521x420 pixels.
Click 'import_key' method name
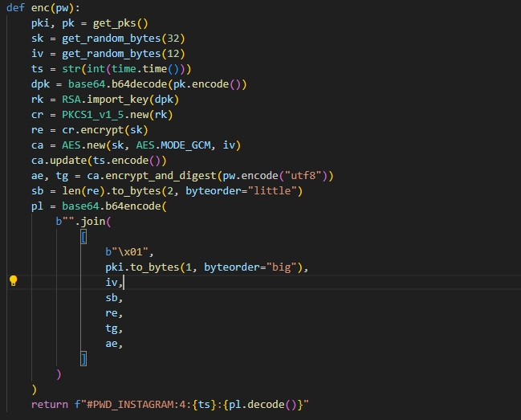pyautogui.click(x=118, y=100)
